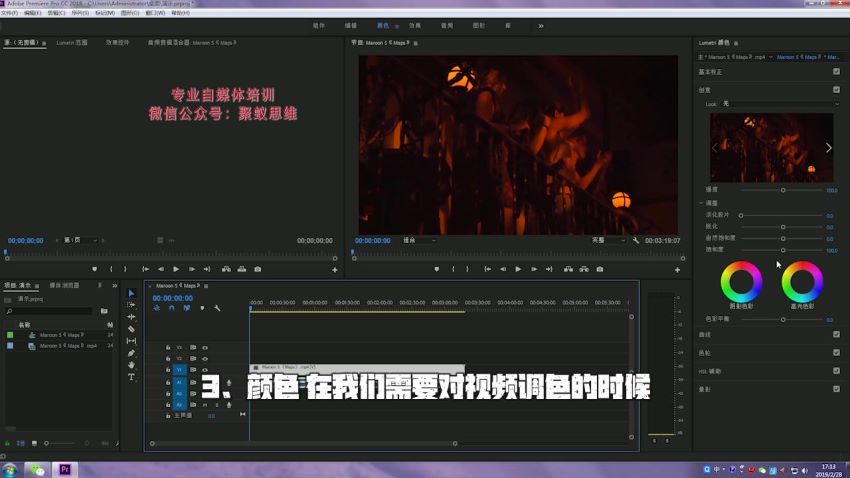Click the 饱和度 saturation slider
The image size is (850, 478).
pos(782,250)
